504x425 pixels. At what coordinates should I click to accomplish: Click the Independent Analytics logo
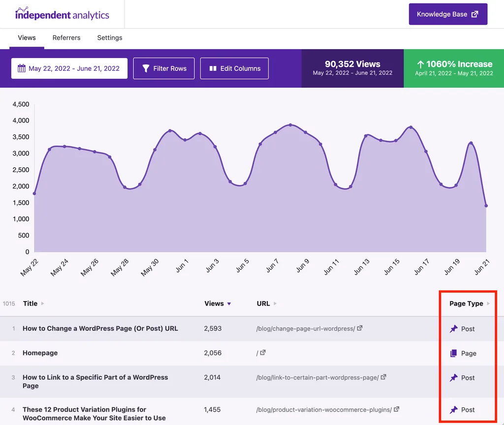[x=62, y=14]
